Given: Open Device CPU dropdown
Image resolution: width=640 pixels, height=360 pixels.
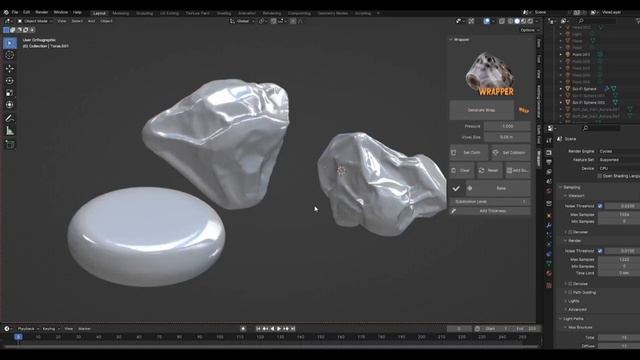Looking at the screenshot, I should [618, 168].
